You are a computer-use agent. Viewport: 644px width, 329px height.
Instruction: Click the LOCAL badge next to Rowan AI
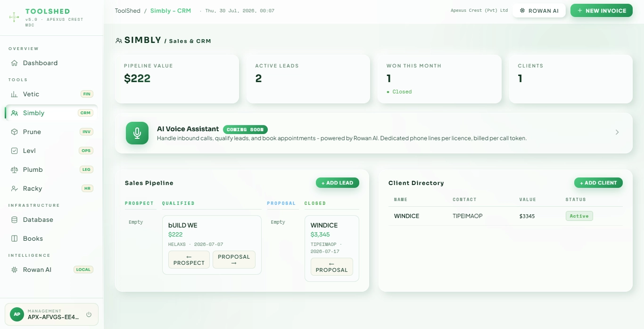pos(83,270)
